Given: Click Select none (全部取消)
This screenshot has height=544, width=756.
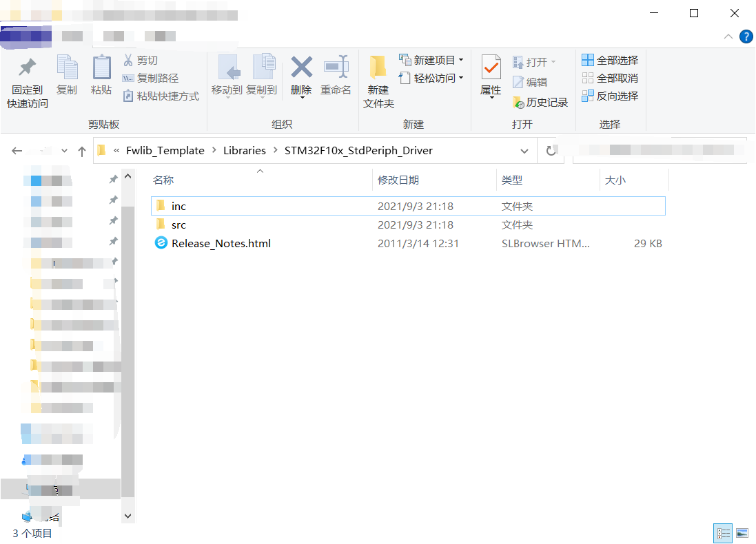Looking at the screenshot, I should pos(610,78).
